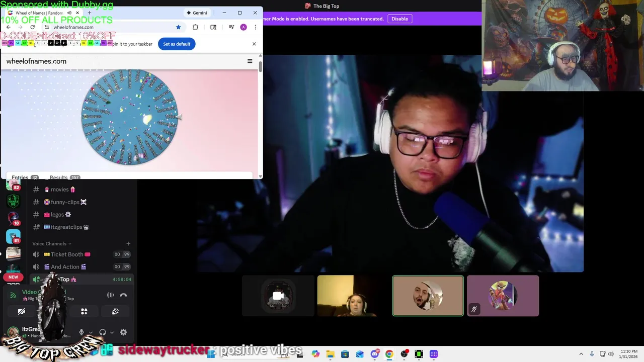The height and width of the screenshot is (362, 644).
Task: Show hidden system tray icons
Action: 581,354
